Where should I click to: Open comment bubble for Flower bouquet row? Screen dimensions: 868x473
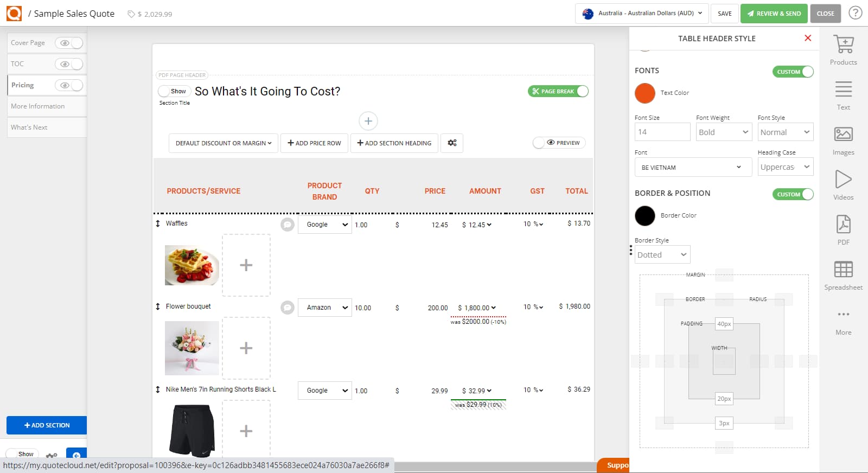pyautogui.click(x=288, y=308)
